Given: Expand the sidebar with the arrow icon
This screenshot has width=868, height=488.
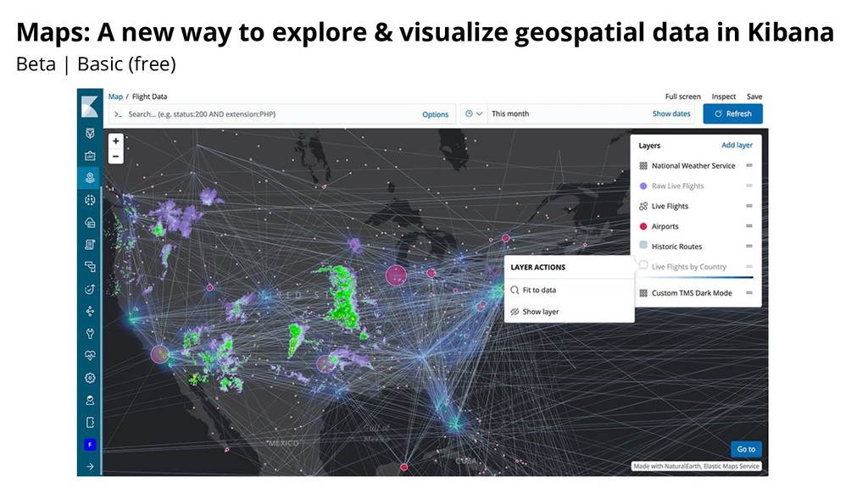Looking at the screenshot, I should tap(90, 467).
